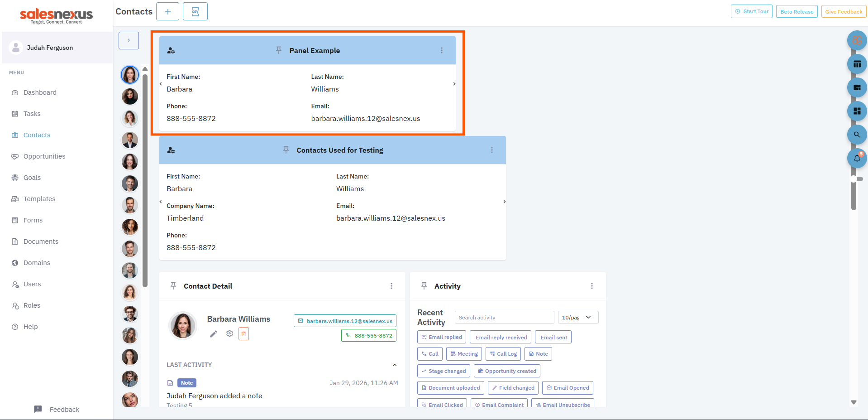This screenshot has height=420, width=868.
Task: Open the Panel Example three-dot menu
Action: coord(442,50)
